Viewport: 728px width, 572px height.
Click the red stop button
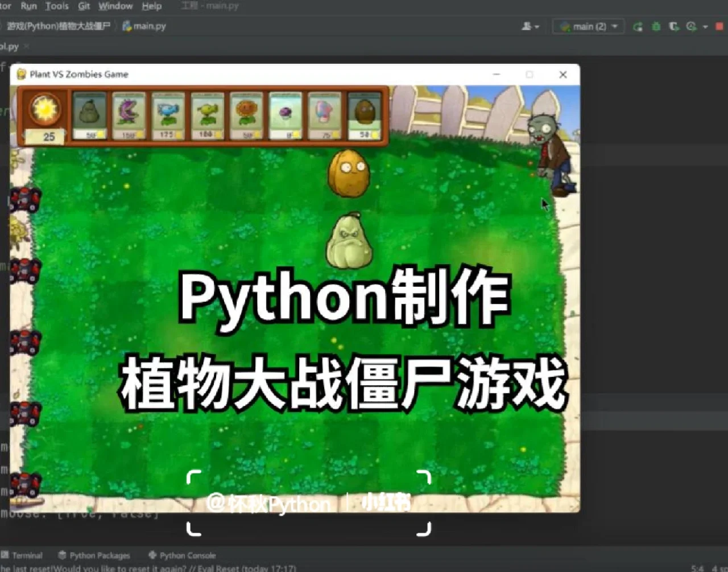719,27
